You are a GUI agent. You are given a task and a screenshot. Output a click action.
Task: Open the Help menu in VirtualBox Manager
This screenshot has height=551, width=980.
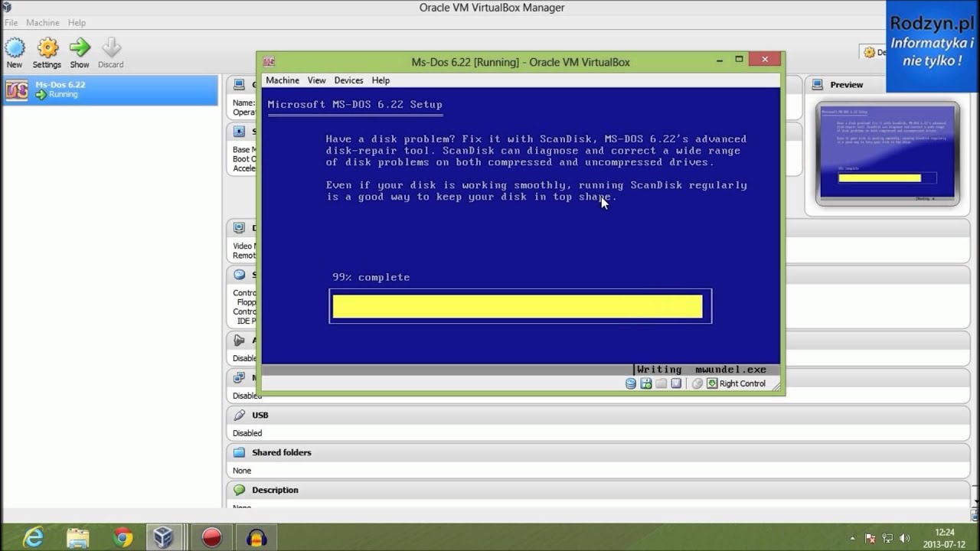77,23
